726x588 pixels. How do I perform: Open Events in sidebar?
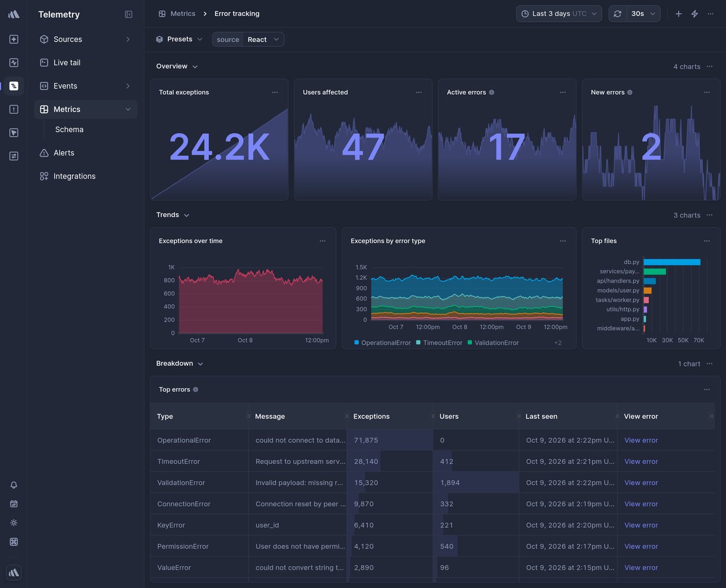point(85,86)
